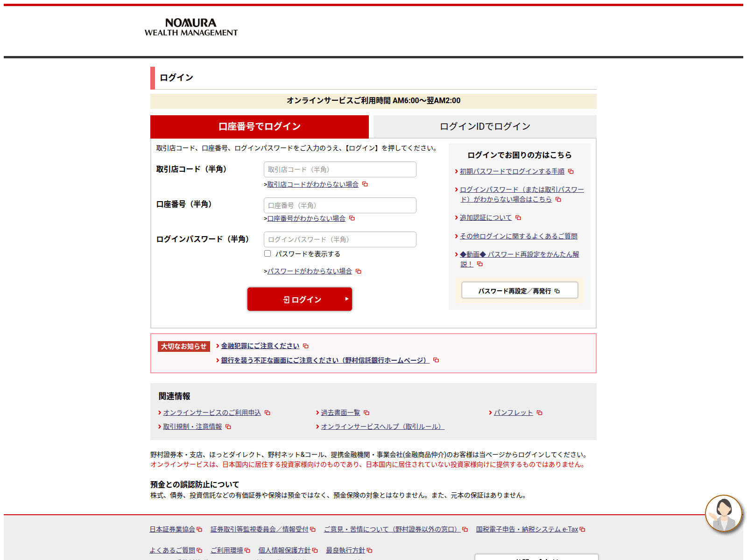Viewport: 747px width, 560px height.
Task: Open ログインパスワード（または取引パスワード）がわからない場合 link
Action: pos(521,194)
